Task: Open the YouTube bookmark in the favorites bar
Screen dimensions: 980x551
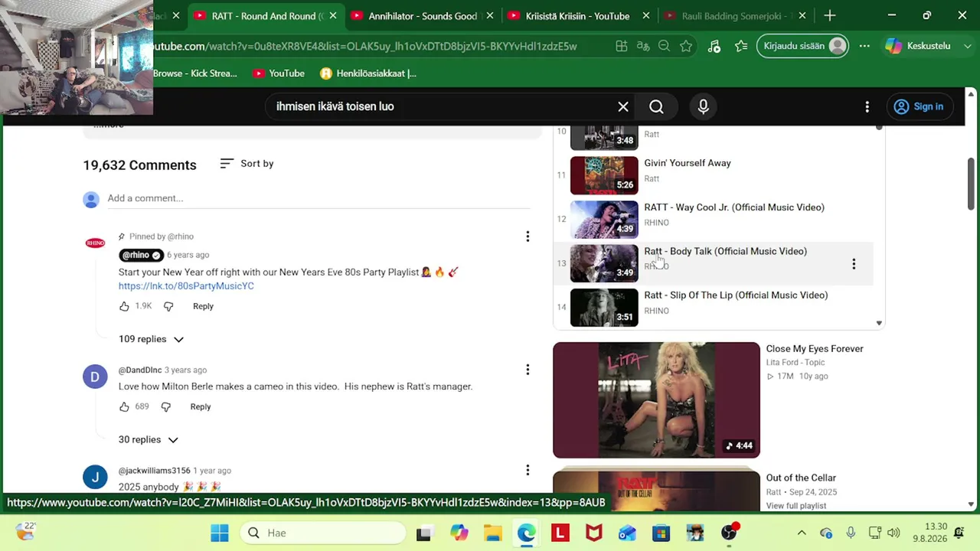Action: click(x=279, y=73)
